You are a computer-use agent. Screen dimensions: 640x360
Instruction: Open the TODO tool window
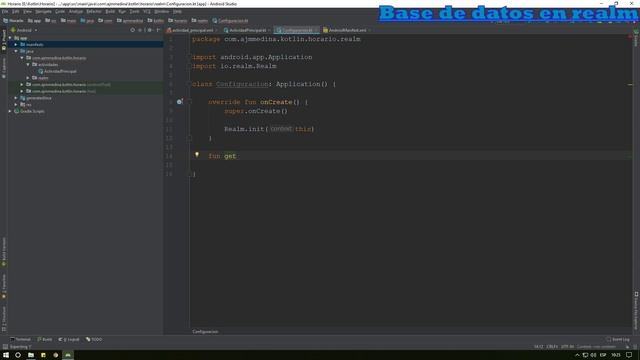tap(94, 339)
